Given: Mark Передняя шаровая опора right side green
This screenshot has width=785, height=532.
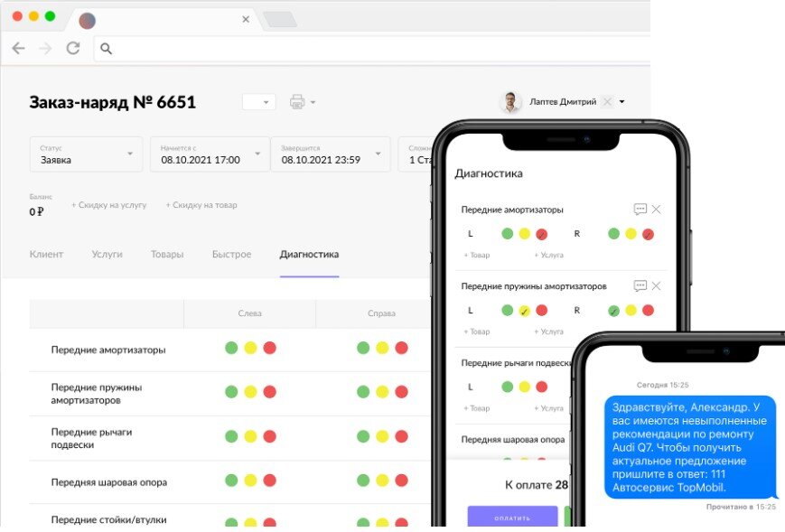Looking at the screenshot, I should click(x=363, y=481).
